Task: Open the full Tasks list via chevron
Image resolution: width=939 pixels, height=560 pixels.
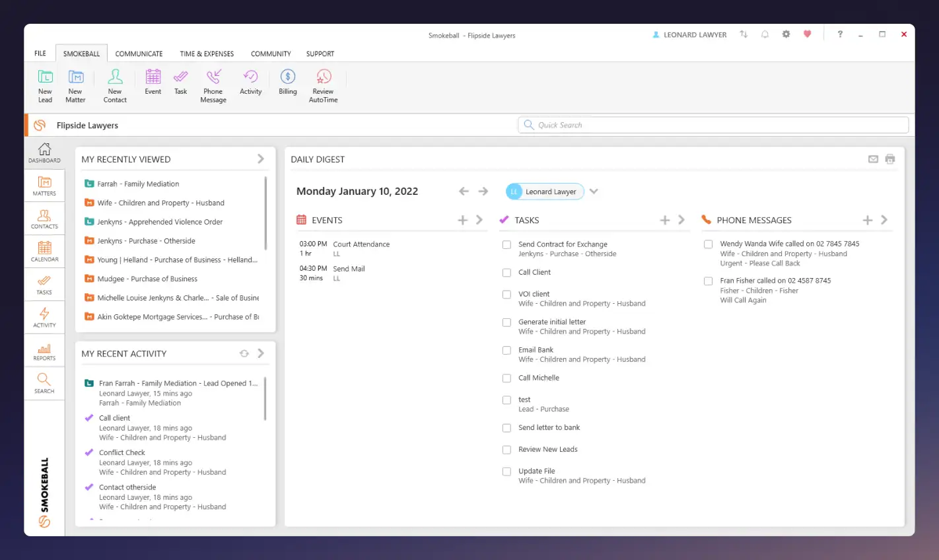Action: click(x=681, y=220)
